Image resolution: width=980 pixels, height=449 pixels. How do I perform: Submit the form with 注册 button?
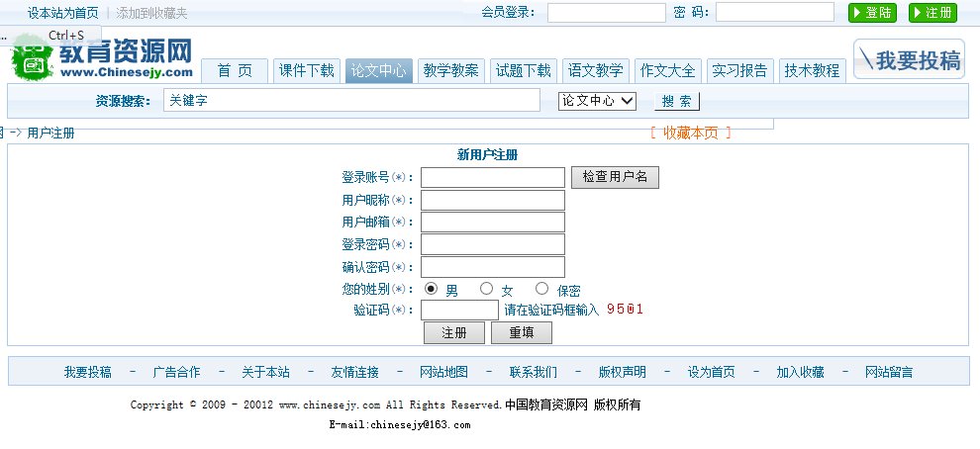(454, 333)
